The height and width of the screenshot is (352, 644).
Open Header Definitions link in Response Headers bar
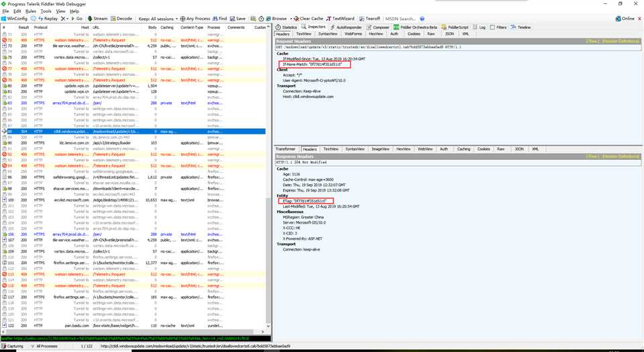click(x=621, y=157)
